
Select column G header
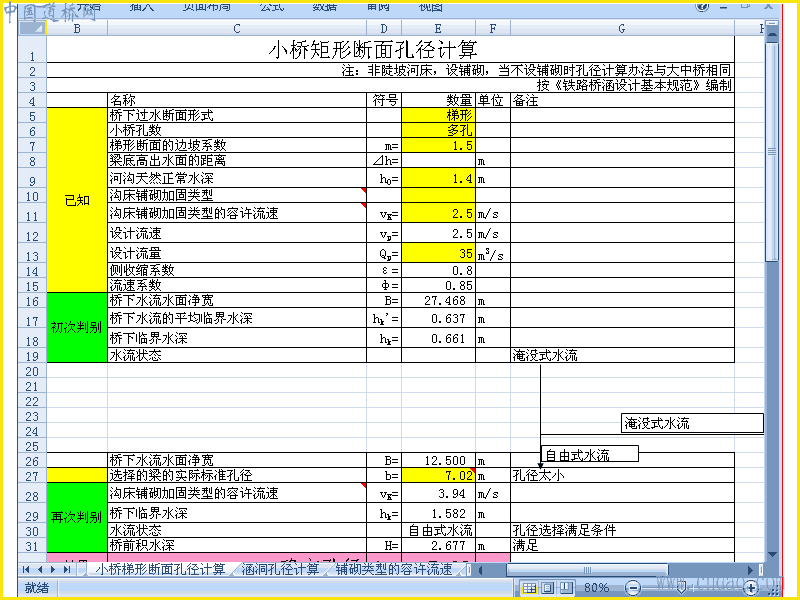point(622,29)
